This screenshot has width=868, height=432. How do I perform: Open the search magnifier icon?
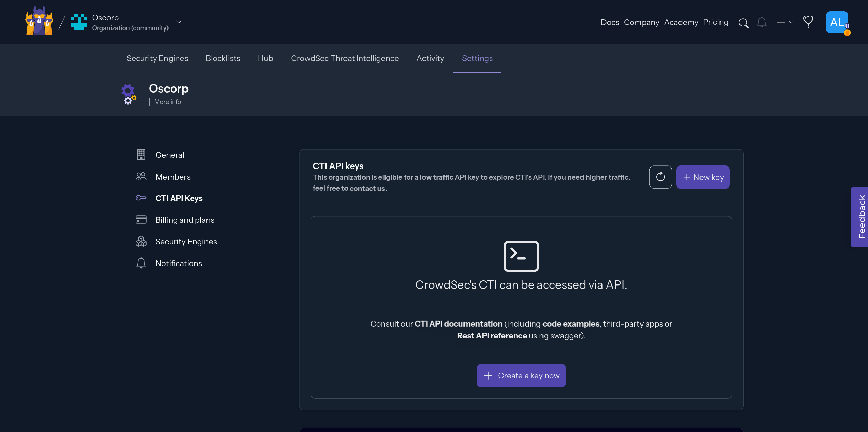coord(743,22)
